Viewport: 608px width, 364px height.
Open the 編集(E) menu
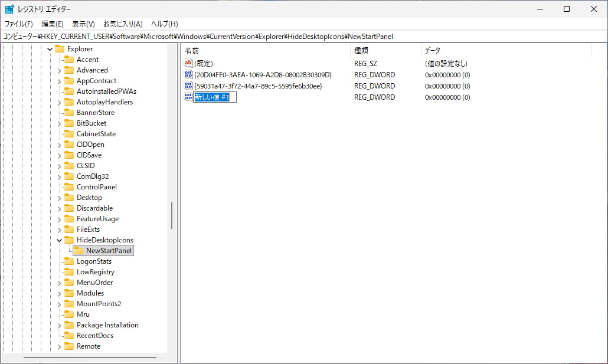[x=53, y=24]
